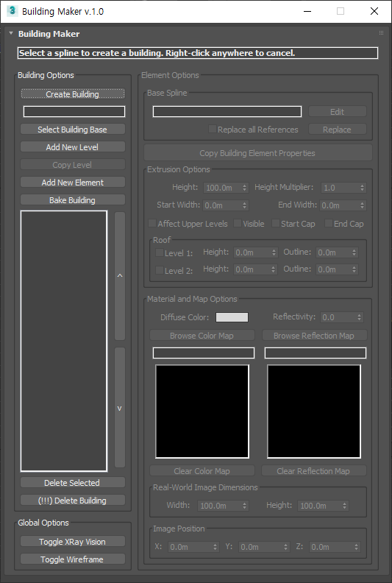Image resolution: width=392 pixels, height=583 pixels.
Task: Check the Roof Level 1 checkbox
Action: [159, 252]
